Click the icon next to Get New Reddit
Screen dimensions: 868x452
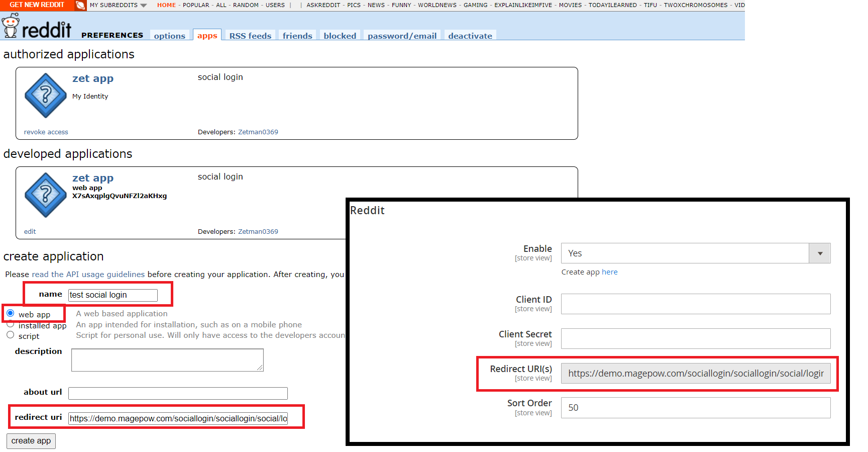pyautogui.click(x=80, y=5)
